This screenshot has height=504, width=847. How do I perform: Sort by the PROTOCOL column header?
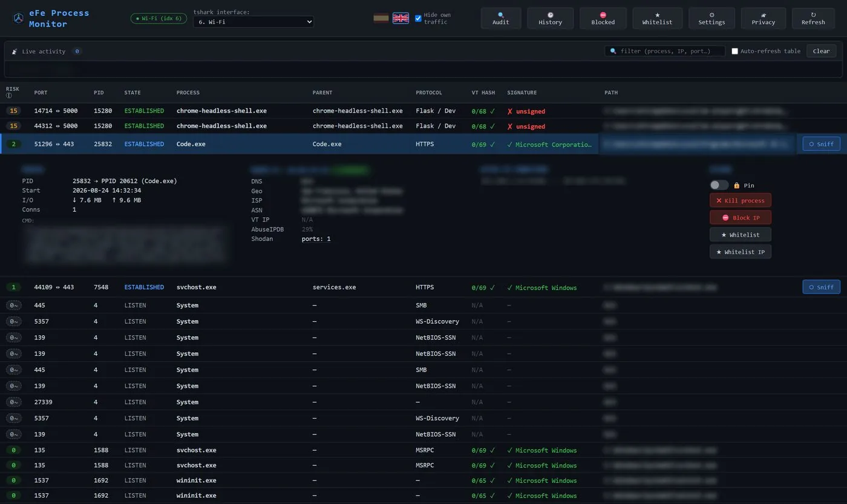(x=428, y=93)
